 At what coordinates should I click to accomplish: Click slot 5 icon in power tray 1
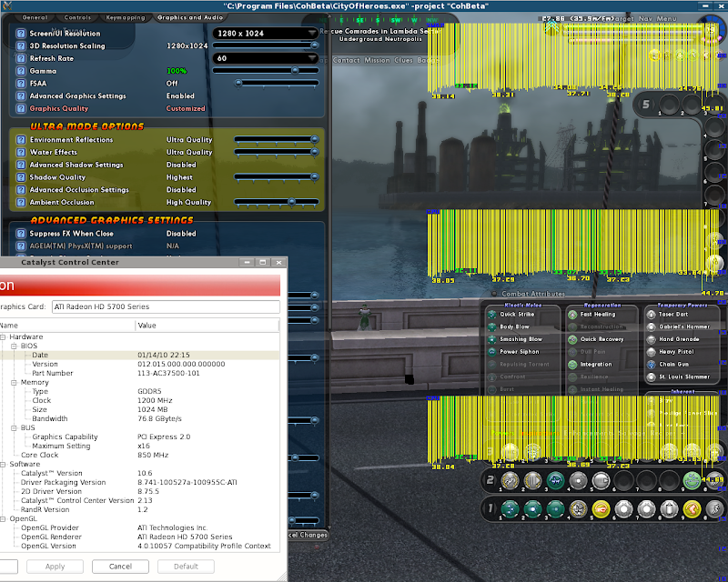click(601, 509)
